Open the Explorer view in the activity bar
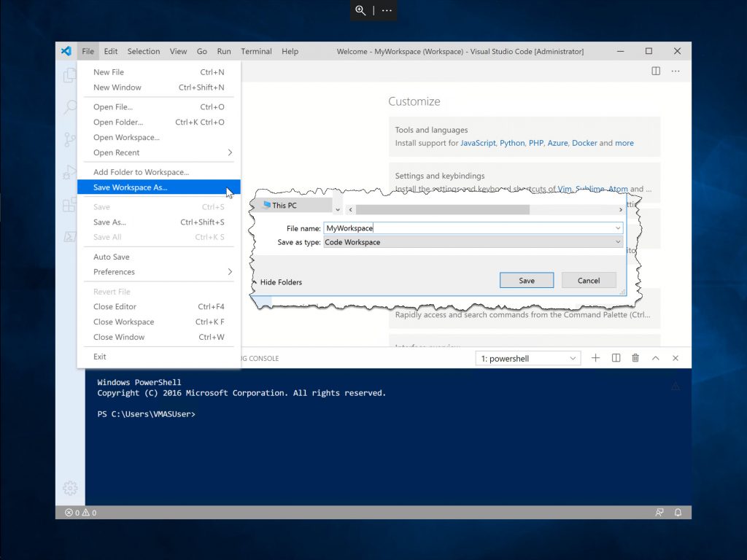 69,75
